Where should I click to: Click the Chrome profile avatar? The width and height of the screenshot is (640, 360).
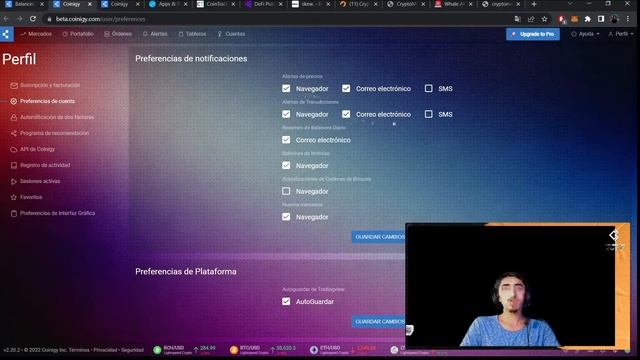614,19
